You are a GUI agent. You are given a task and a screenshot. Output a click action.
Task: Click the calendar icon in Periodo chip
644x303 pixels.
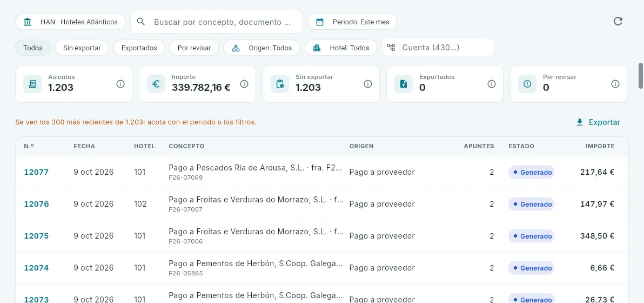[x=319, y=22]
